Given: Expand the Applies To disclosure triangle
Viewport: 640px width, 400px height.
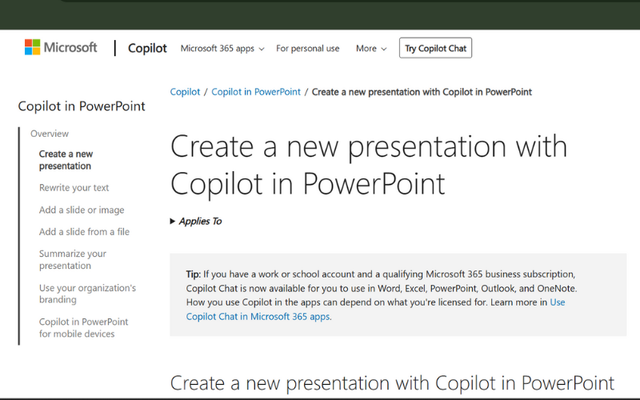Looking at the screenshot, I should (x=173, y=221).
